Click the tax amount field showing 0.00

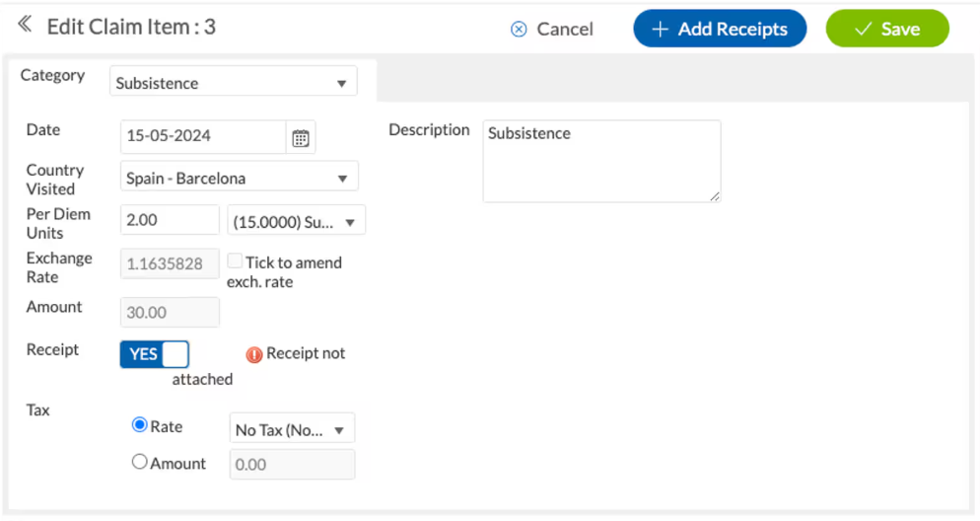coord(292,464)
